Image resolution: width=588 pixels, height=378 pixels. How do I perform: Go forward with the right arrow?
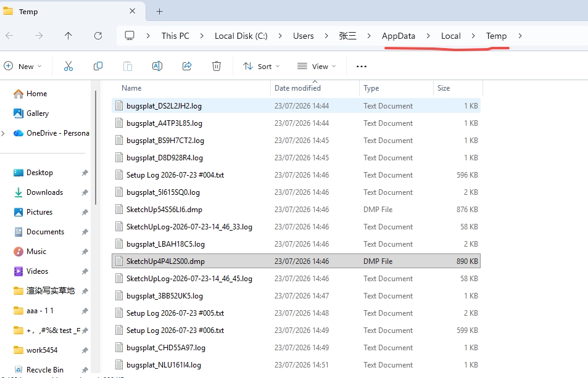coord(39,36)
